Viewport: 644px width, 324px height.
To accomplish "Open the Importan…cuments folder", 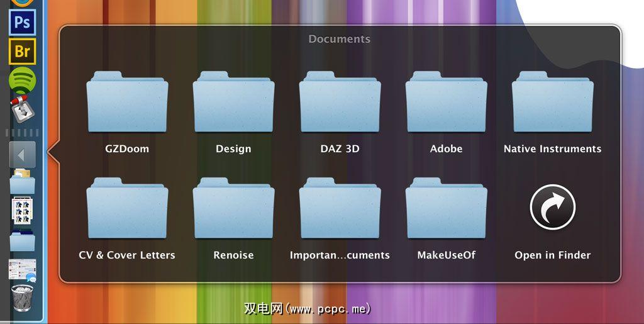I will click(340, 208).
